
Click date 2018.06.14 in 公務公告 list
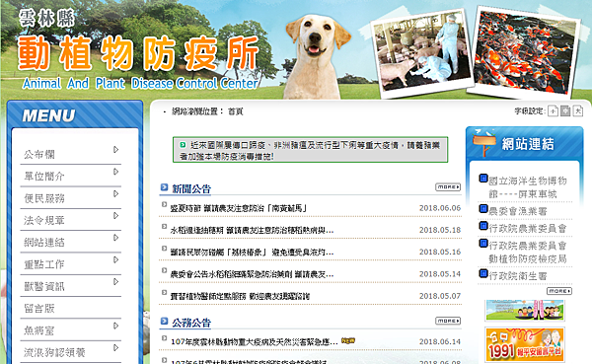click(x=440, y=341)
